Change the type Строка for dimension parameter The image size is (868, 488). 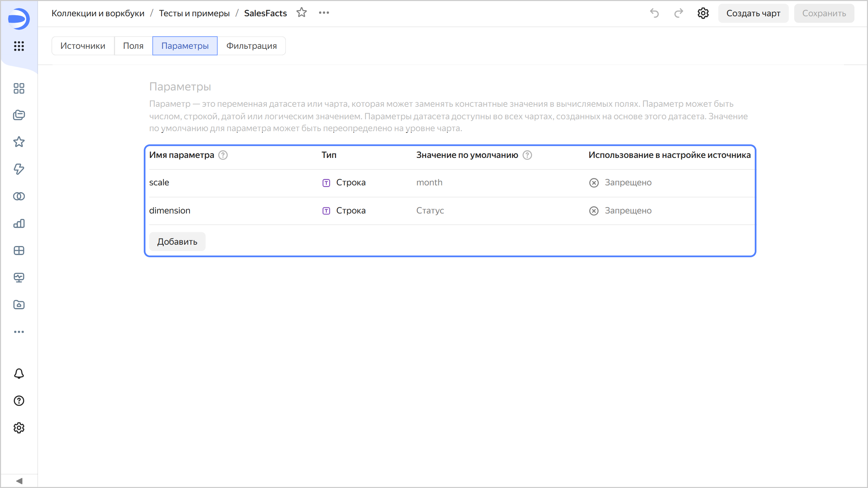(350, 210)
